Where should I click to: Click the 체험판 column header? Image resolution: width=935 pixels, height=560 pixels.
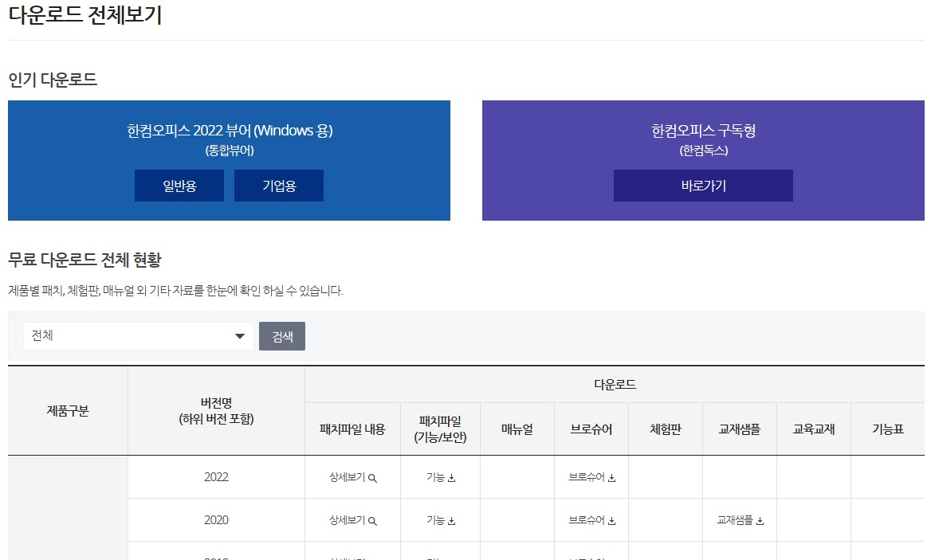pos(666,429)
